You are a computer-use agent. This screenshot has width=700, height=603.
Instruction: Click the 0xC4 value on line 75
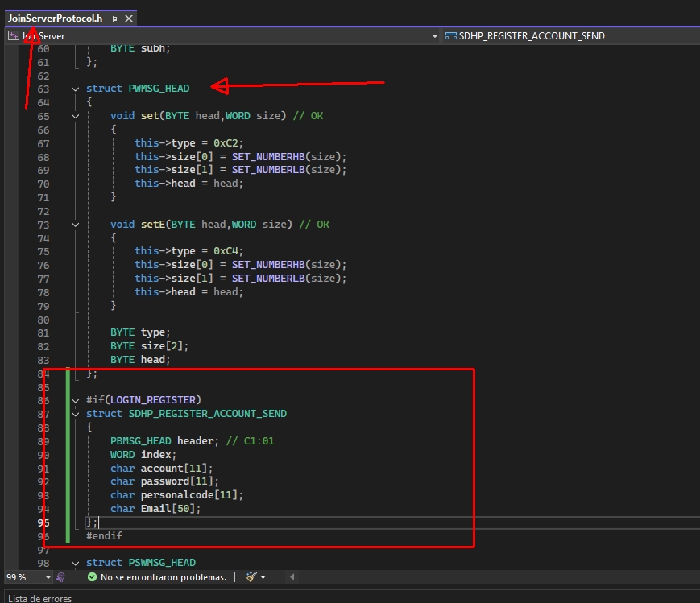pyautogui.click(x=227, y=251)
